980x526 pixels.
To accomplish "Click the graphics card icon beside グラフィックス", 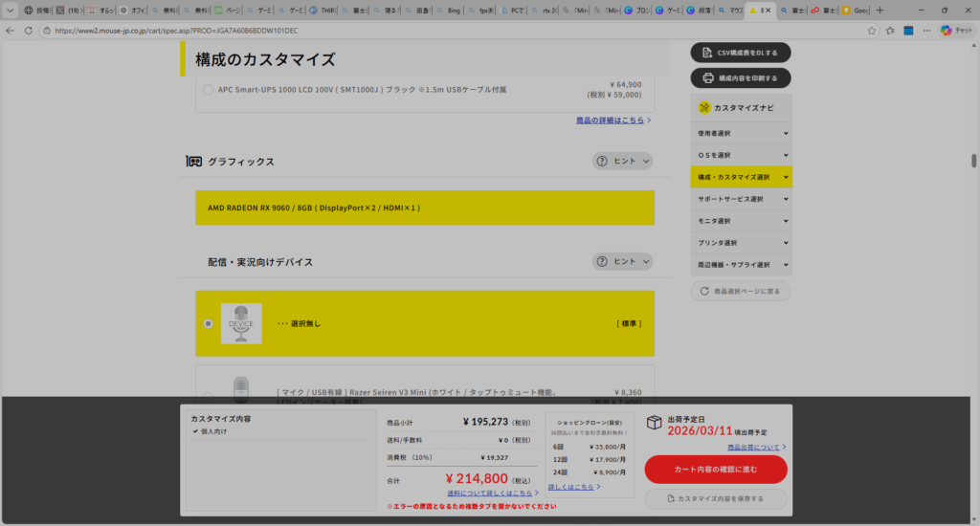I will click(x=193, y=162).
